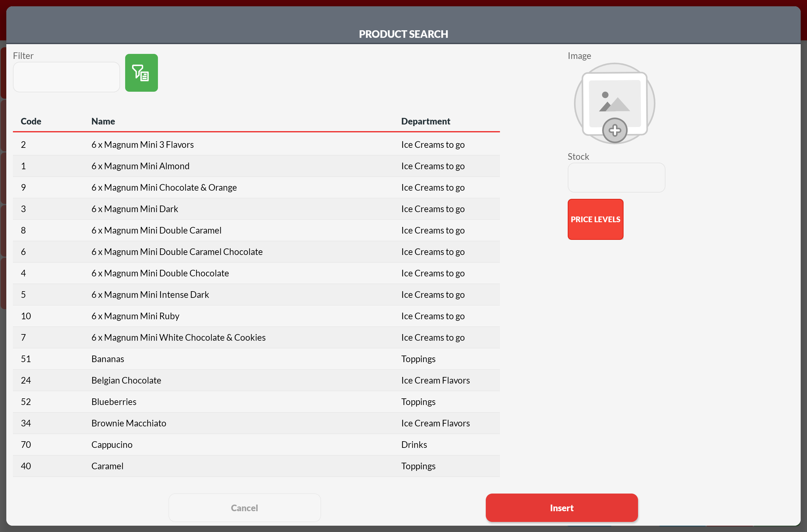Open the PRICE LEVELS button
Viewport: 807px width, 532px height.
pos(595,219)
